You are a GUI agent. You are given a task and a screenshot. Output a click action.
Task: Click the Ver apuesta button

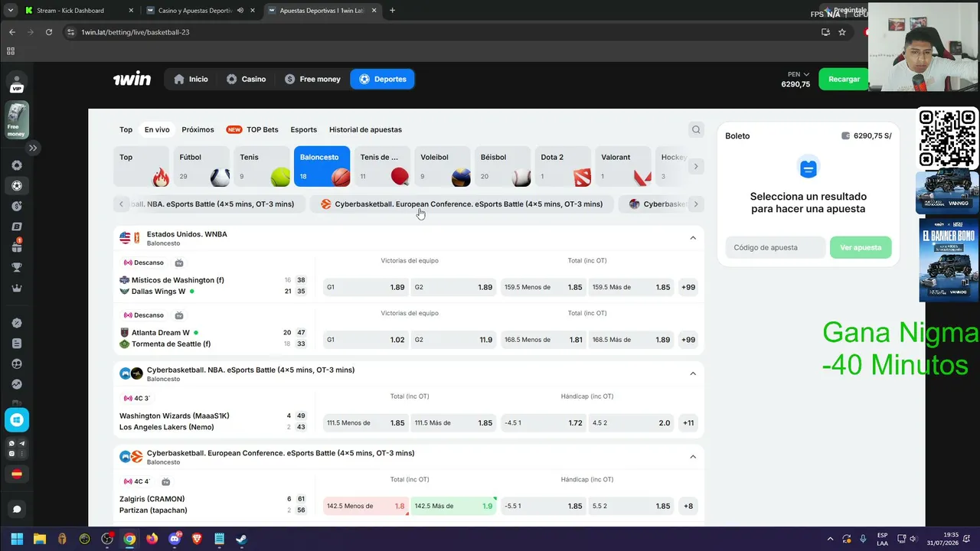click(861, 247)
